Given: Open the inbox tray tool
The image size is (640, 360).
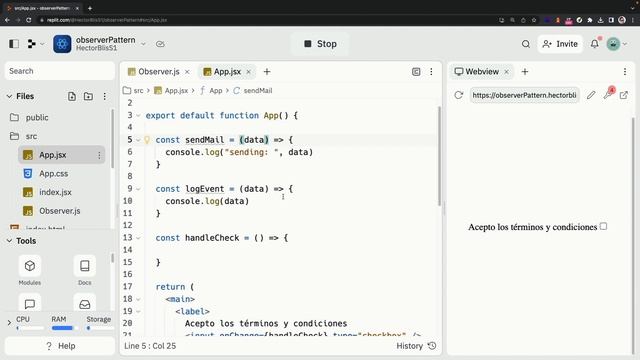Looking at the screenshot, I should click(x=84, y=304).
